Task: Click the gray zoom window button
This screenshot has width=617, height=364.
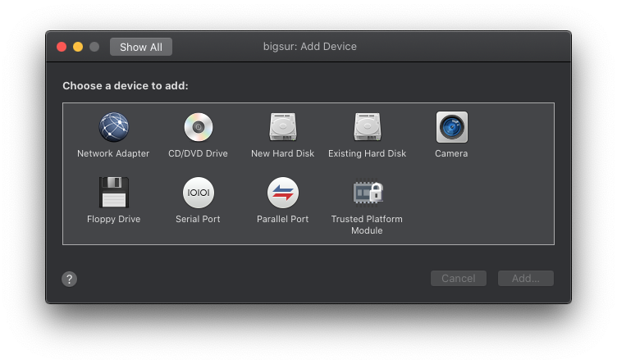Action: pos(94,47)
